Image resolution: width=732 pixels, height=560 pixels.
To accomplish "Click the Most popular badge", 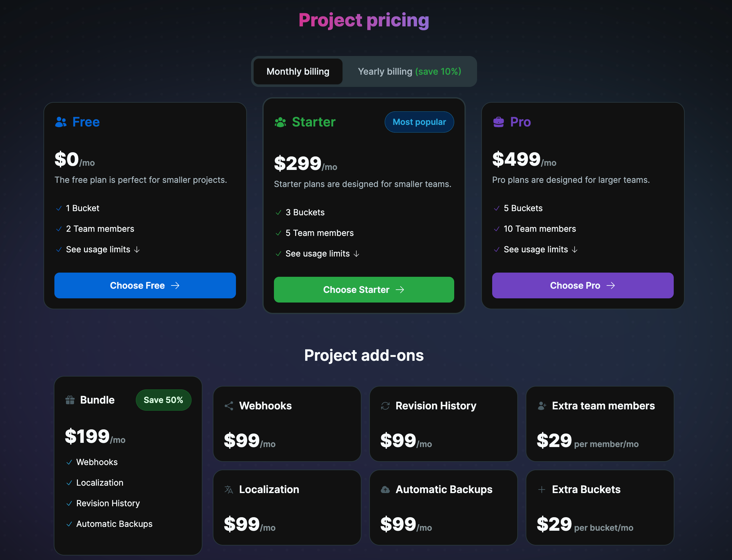I will pyautogui.click(x=419, y=122).
